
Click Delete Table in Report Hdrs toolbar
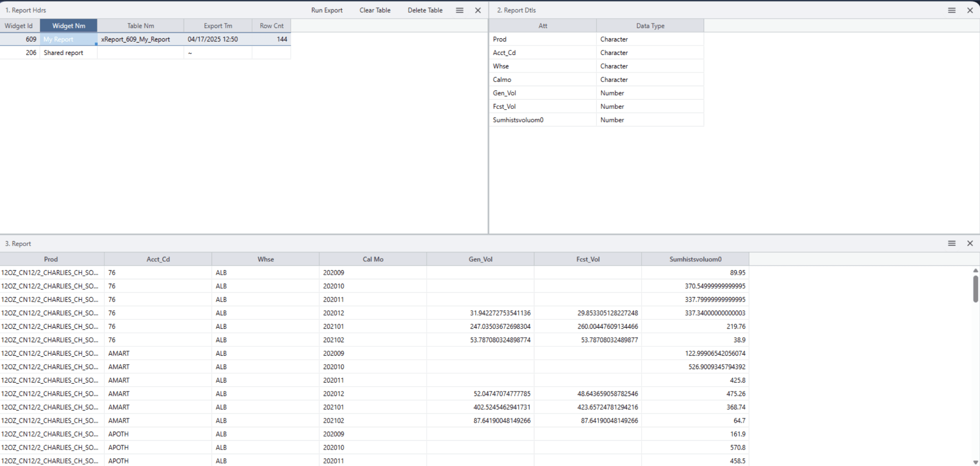click(x=425, y=10)
